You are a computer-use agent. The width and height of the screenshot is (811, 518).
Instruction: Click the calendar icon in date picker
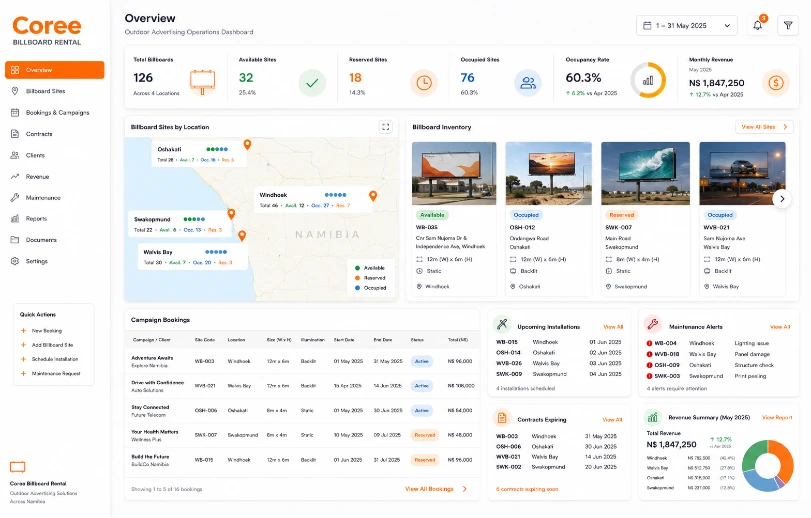click(x=647, y=25)
